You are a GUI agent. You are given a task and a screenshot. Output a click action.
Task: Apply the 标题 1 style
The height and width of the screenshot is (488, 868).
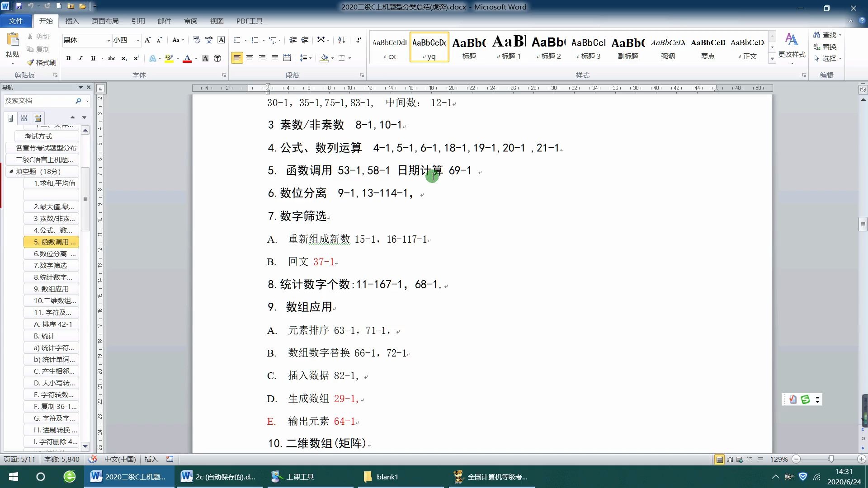[x=508, y=47]
